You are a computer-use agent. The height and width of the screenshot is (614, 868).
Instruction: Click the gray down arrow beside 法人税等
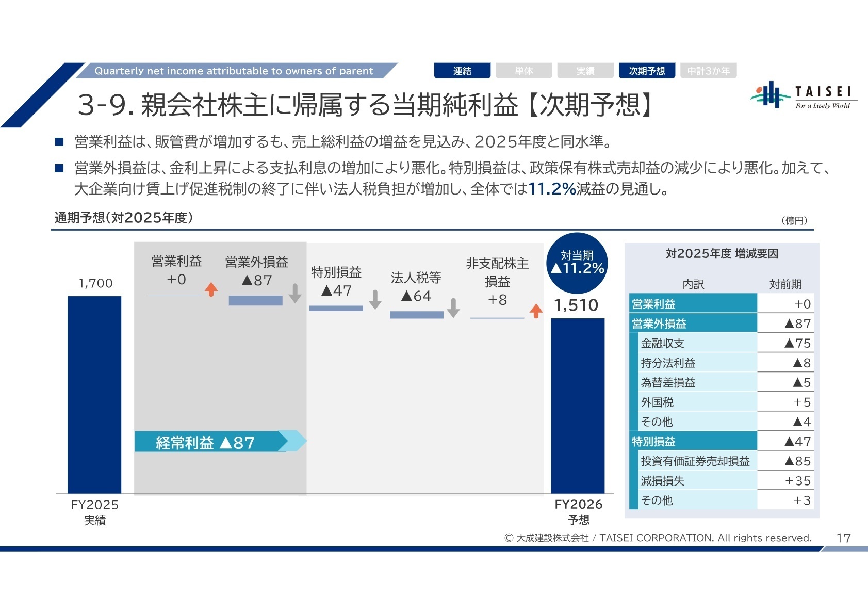453,308
